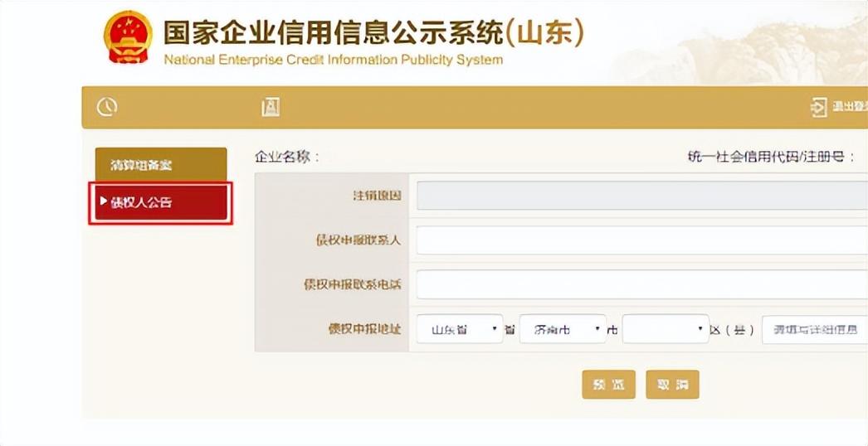The height and width of the screenshot is (446, 868).
Task: Click the 注销原因 field
Action: tap(641, 196)
